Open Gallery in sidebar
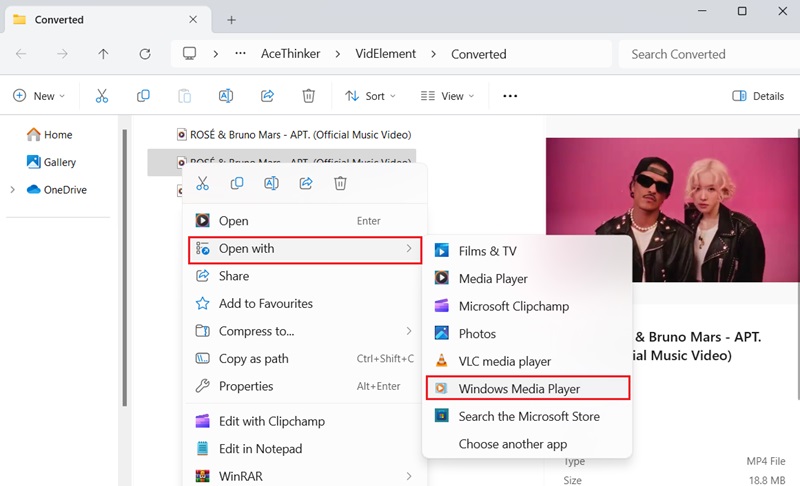 (x=51, y=162)
